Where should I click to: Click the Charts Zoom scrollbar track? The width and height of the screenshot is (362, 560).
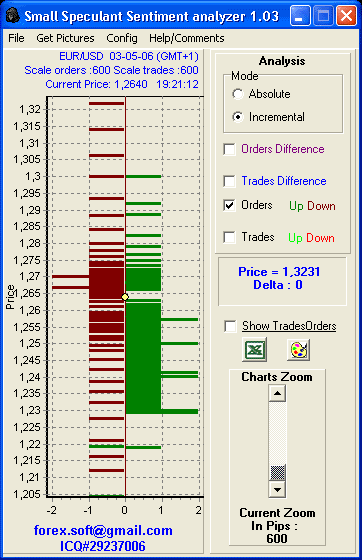(277, 433)
